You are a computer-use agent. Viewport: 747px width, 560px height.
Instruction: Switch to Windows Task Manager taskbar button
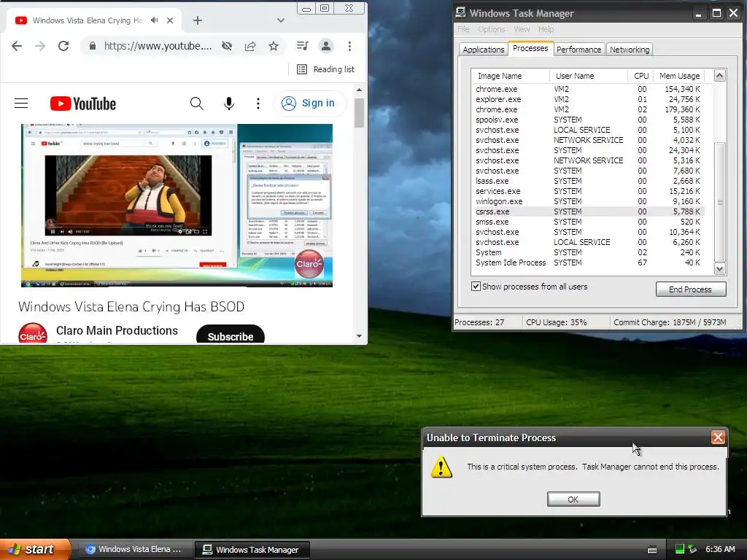point(252,550)
